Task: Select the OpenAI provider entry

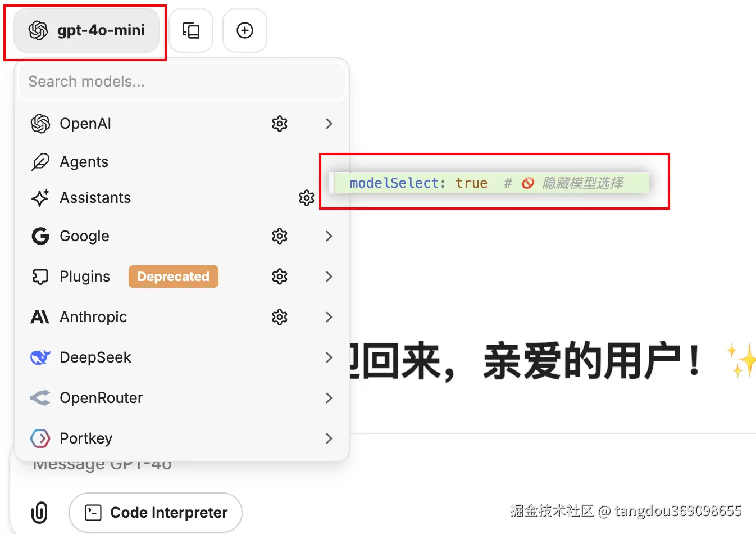Action: point(182,124)
